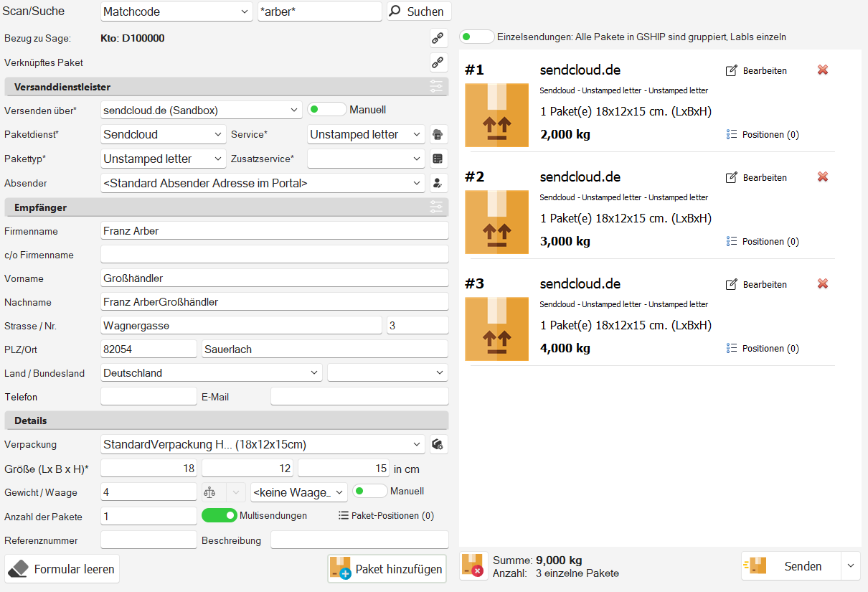This screenshot has height=592, width=868.
Task: Click the Vorname field with Großhändler
Action: click(275, 278)
